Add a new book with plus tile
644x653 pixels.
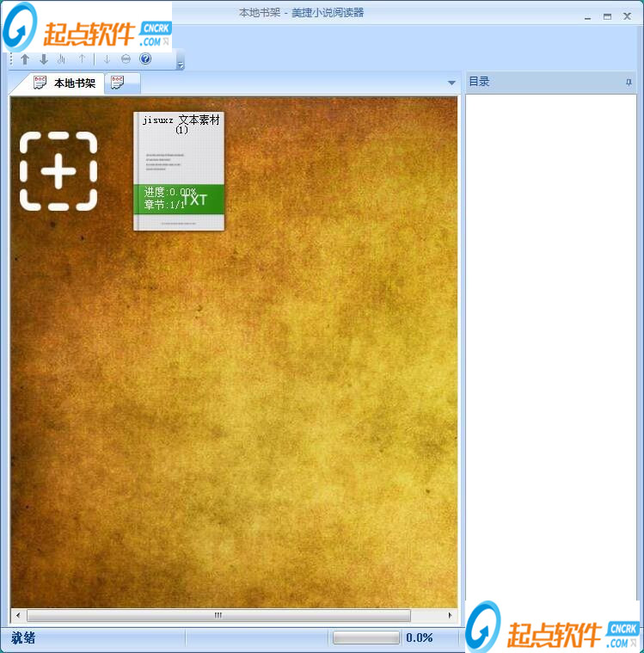click(58, 171)
